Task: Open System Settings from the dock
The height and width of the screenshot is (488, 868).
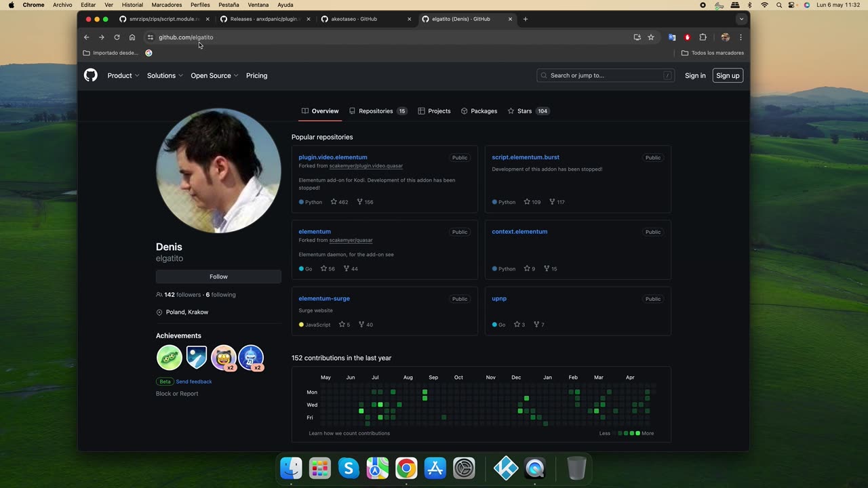Action: click(x=464, y=468)
